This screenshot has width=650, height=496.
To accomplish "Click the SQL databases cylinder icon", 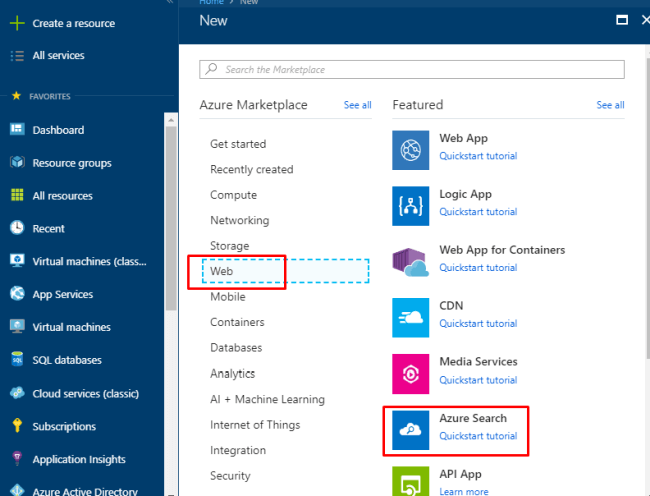I will (17, 359).
